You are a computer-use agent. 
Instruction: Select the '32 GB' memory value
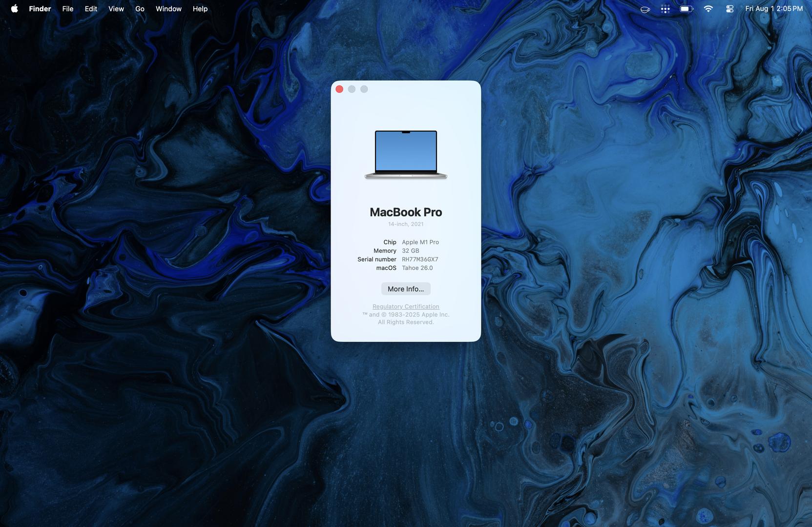(x=411, y=251)
